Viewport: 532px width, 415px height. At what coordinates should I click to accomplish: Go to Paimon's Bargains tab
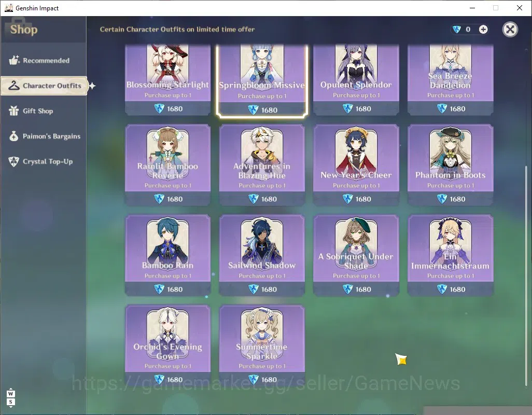click(43, 136)
